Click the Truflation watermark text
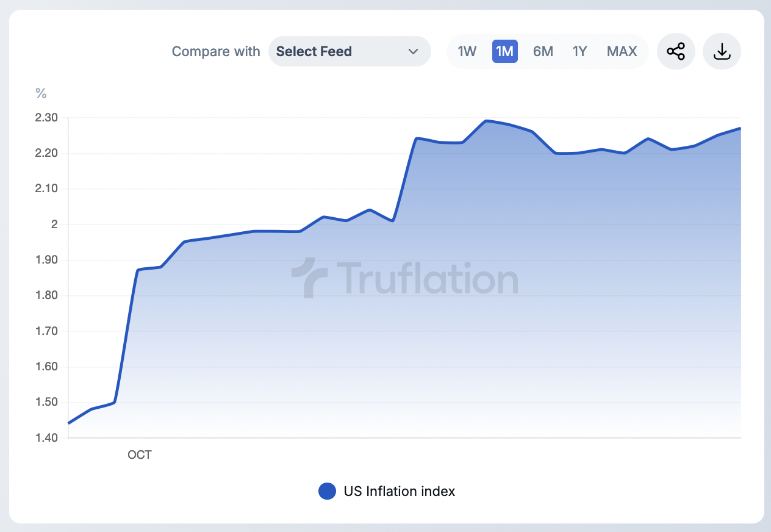 427,279
